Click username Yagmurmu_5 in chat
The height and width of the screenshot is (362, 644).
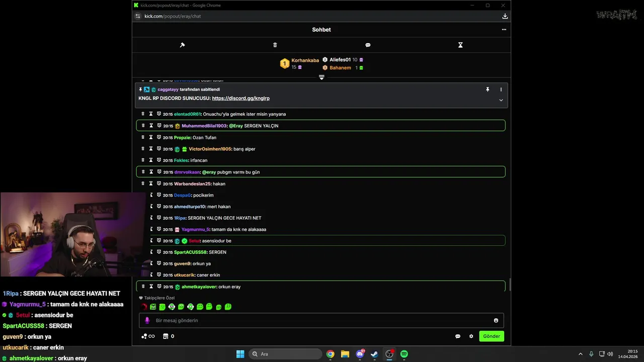pos(195,229)
